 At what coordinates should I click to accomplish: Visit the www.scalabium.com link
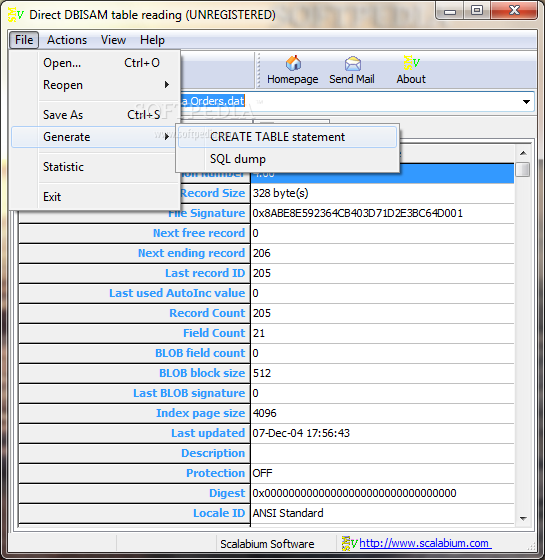click(425, 543)
